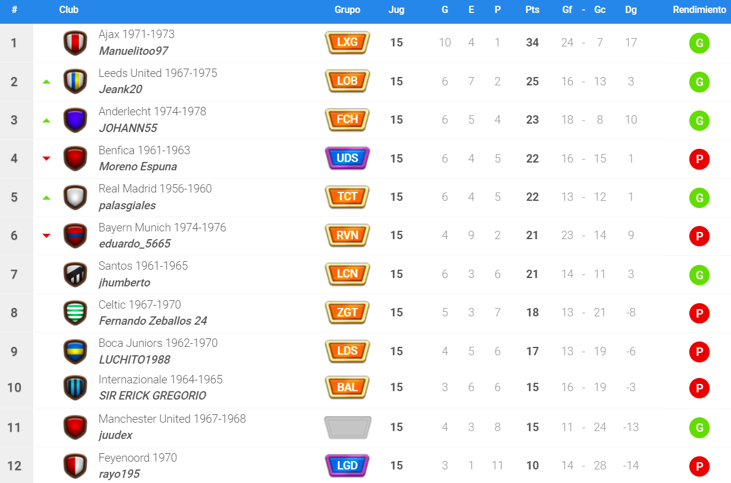This screenshot has width=731, height=483.
Task: Click Benfica's red P performance indicator
Action: coord(699,158)
